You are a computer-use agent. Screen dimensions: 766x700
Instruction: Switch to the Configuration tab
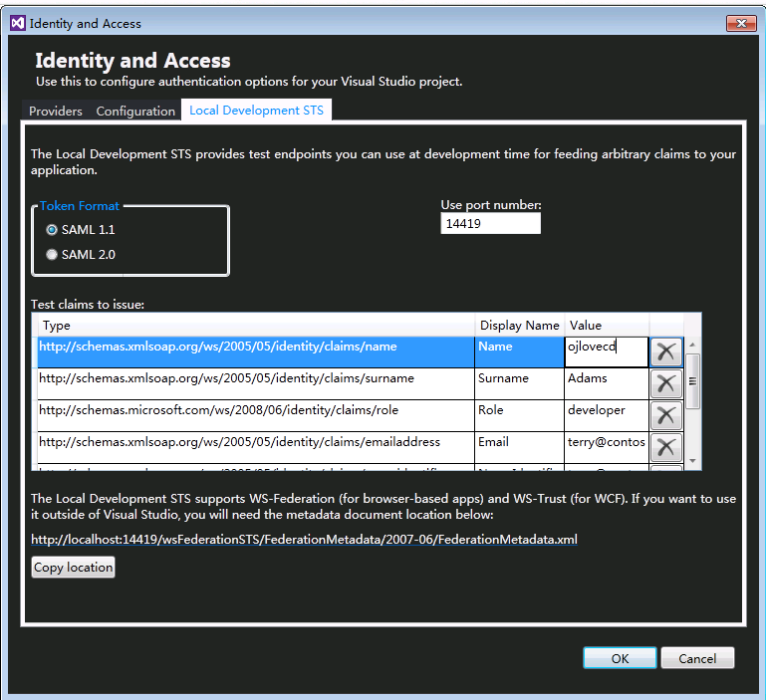click(x=135, y=111)
